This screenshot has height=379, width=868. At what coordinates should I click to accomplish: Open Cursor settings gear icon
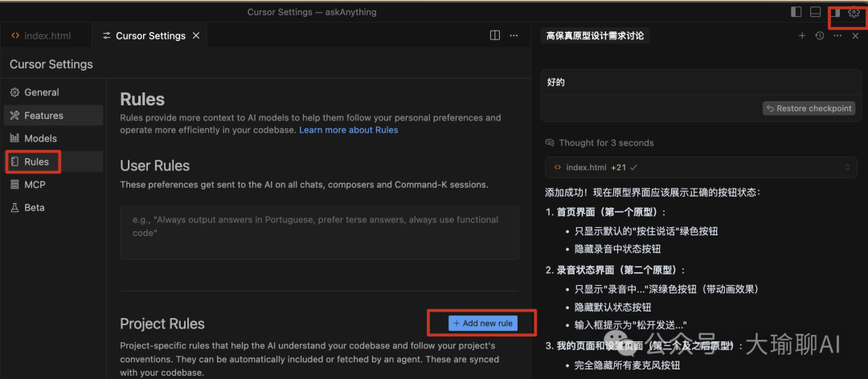[853, 12]
